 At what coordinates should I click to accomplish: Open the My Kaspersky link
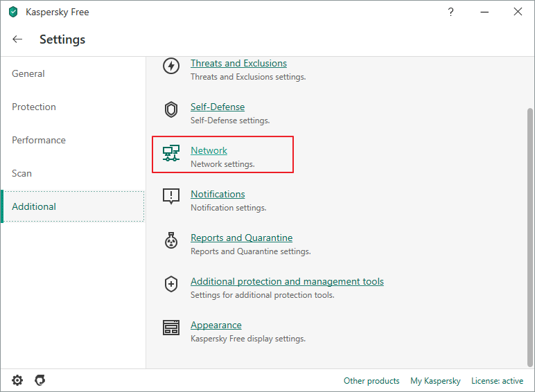tap(435, 381)
